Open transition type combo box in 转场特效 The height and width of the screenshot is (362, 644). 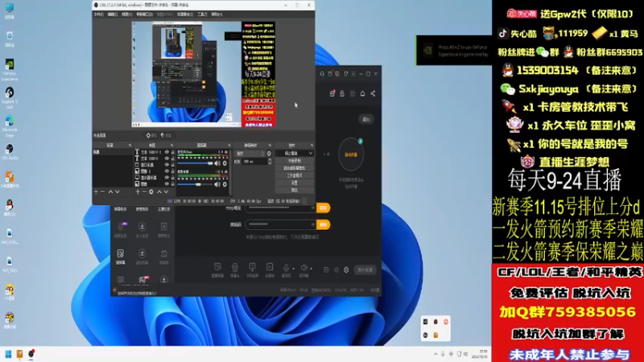pos(250,154)
